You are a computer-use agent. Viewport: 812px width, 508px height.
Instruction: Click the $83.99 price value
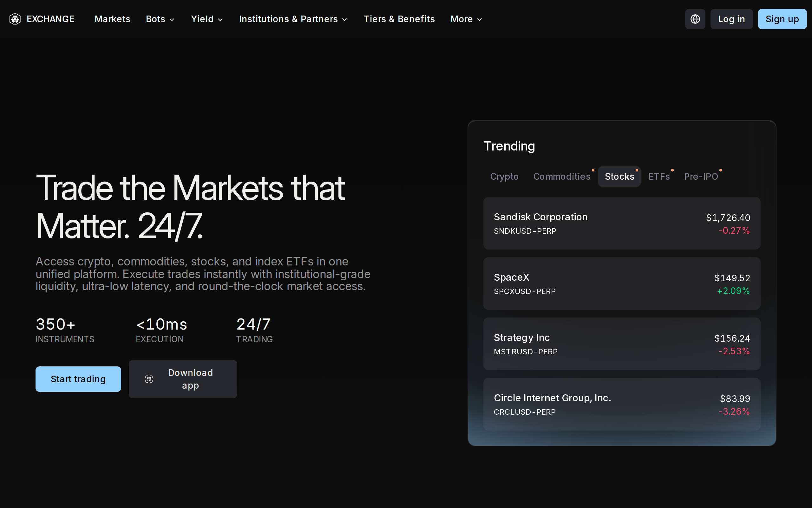[735, 399]
